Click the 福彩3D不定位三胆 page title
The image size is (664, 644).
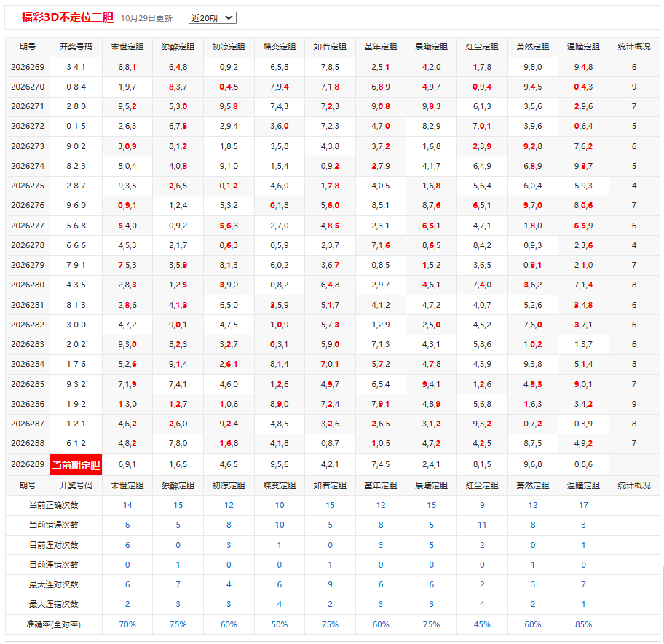point(67,17)
